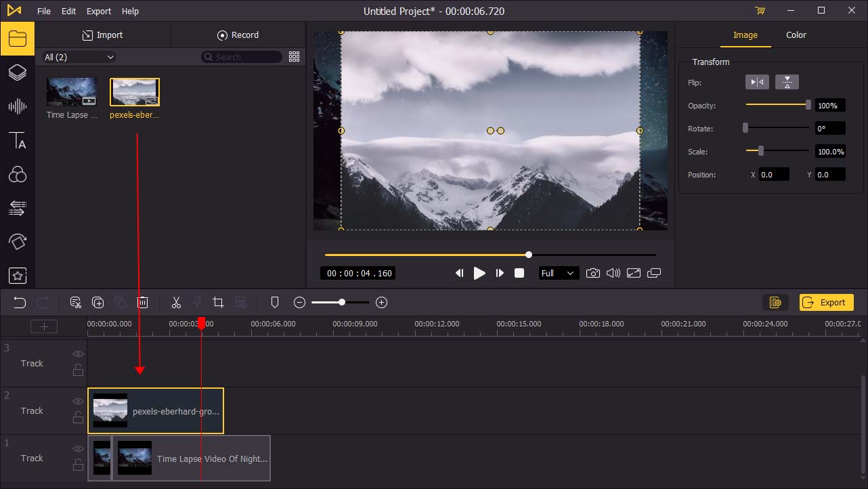
Task: Zoom out the timeline with minus icon
Action: pos(299,303)
